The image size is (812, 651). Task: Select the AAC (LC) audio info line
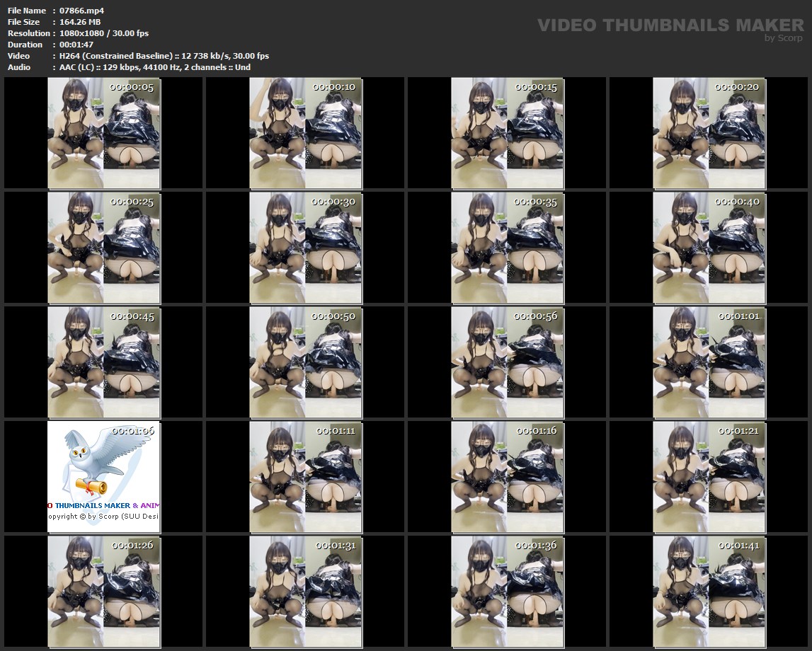(x=155, y=67)
